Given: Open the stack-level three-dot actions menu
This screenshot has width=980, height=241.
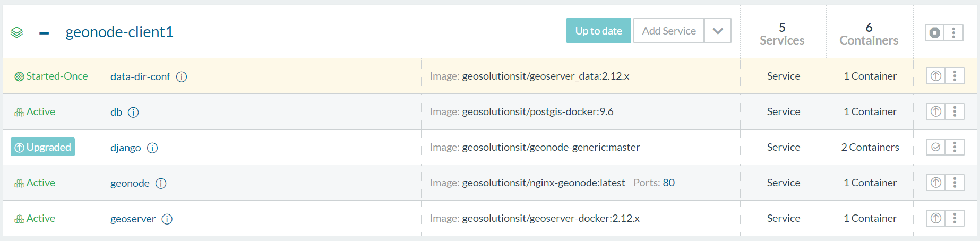Looking at the screenshot, I should (953, 33).
